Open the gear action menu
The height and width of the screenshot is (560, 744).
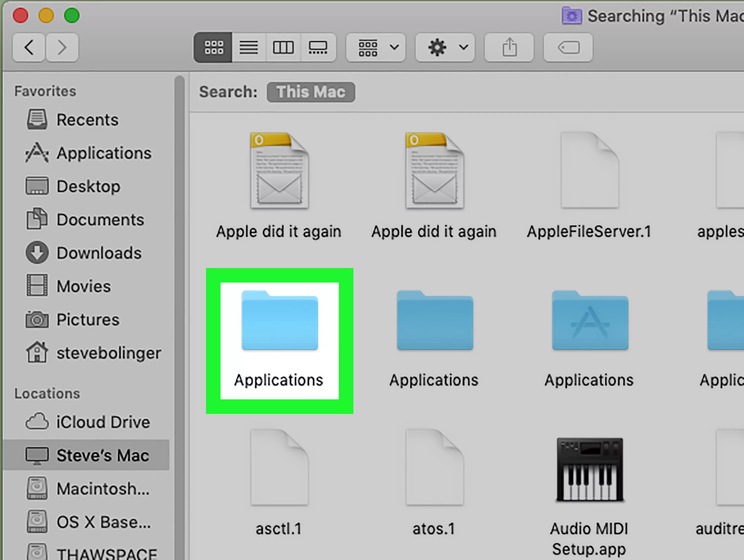click(445, 47)
